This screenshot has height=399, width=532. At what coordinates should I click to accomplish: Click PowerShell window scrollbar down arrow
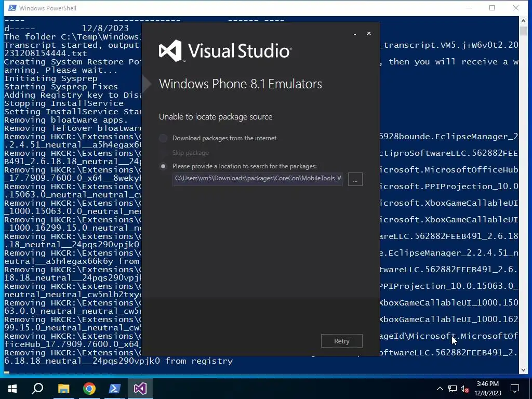click(x=523, y=370)
